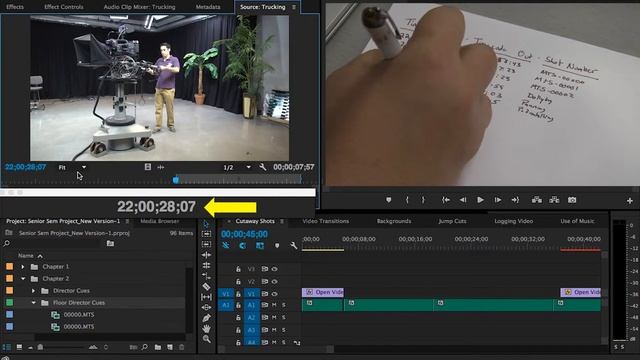Click the Source monitor playhead handle

[x=176, y=180]
